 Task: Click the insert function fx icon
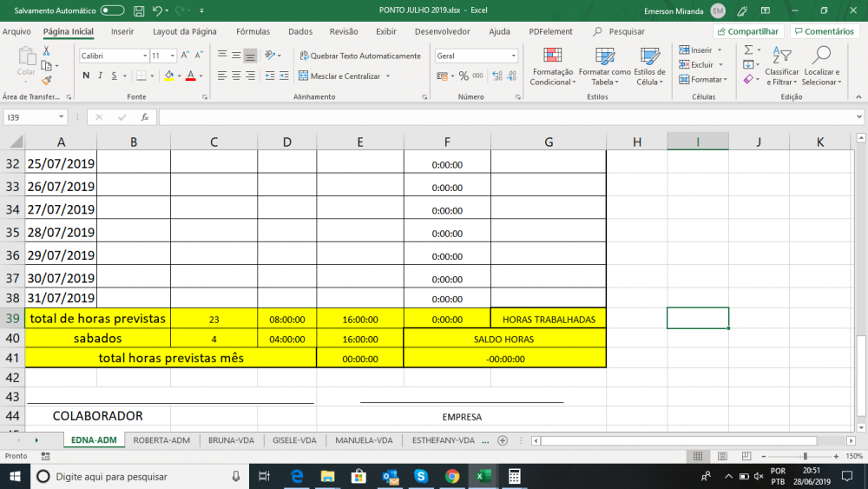point(144,117)
